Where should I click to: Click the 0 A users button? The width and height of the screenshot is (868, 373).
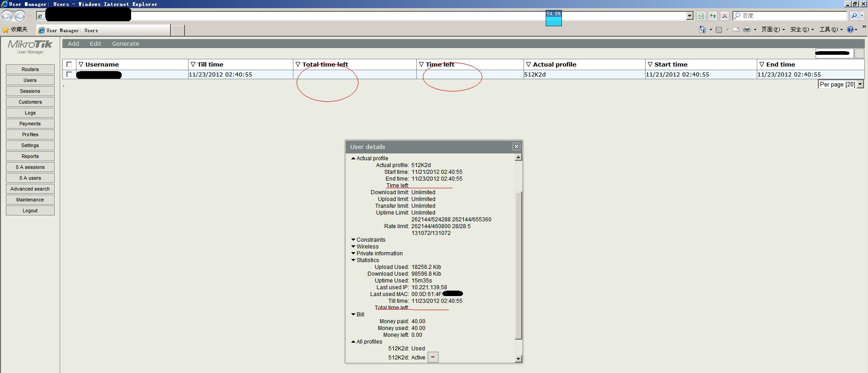(30, 178)
